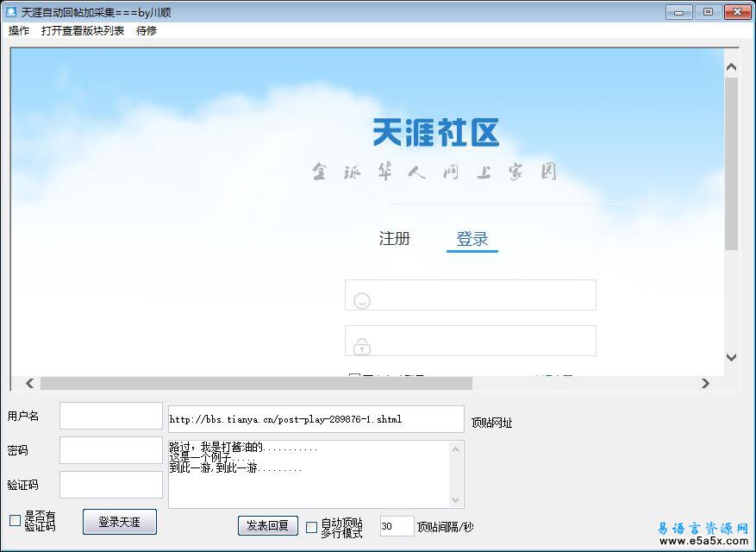Image resolution: width=756 pixels, height=552 pixels.
Task: Select the 登录 tab on the webpage
Action: coord(472,238)
